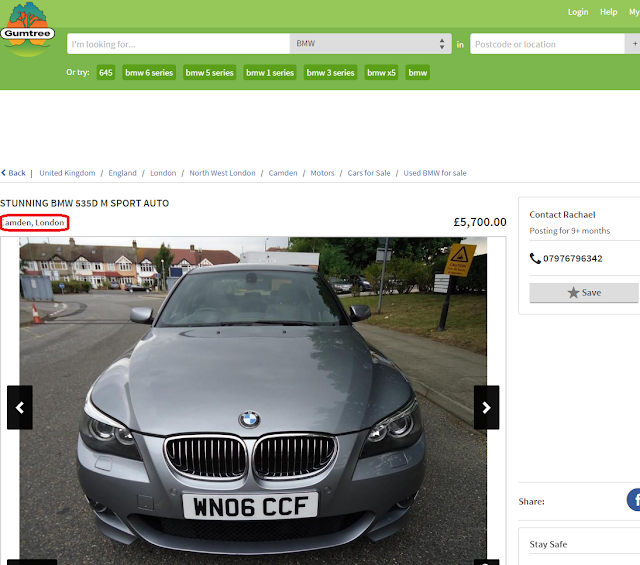Viewport: 640px width, 565px height.
Task: Open Motors breadcrumb
Action: point(322,173)
